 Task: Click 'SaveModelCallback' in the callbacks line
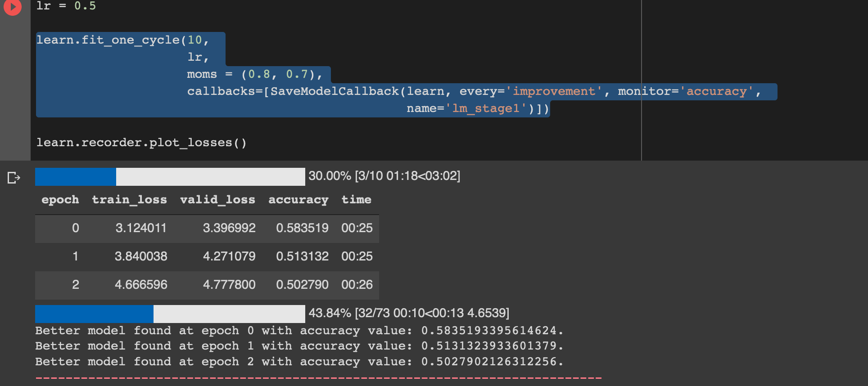click(335, 91)
